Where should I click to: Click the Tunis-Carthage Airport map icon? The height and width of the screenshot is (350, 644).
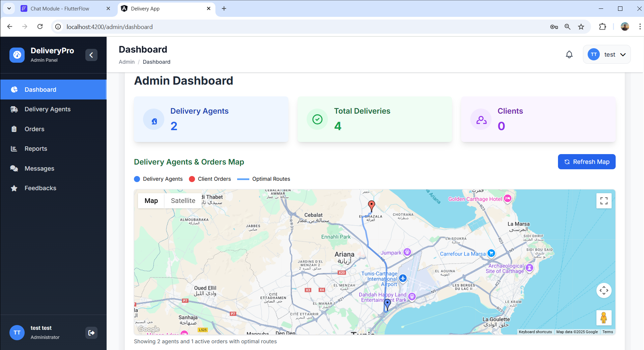403,279
